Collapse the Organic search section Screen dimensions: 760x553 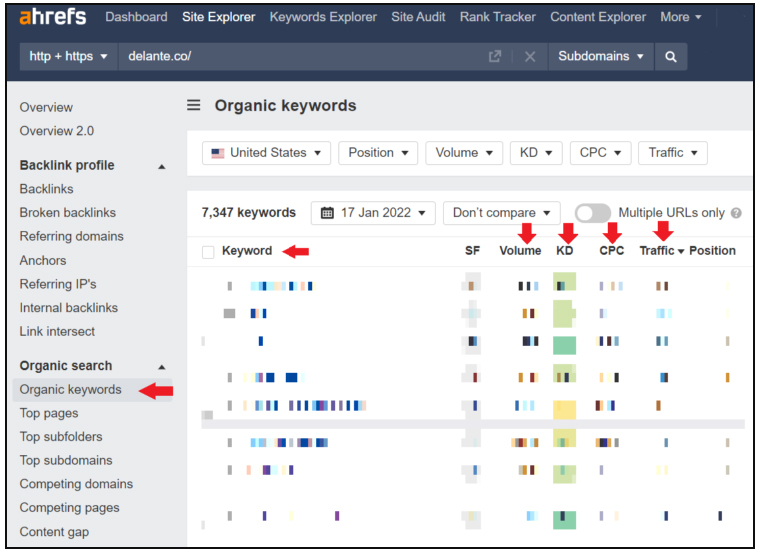pyautogui.click(x=161, y=367)
